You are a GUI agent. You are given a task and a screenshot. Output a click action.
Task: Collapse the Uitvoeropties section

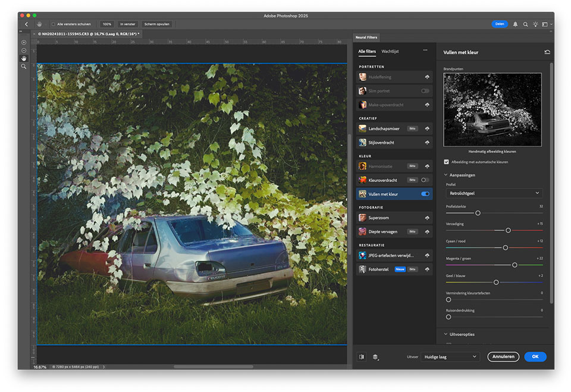(x=445, y=334)
